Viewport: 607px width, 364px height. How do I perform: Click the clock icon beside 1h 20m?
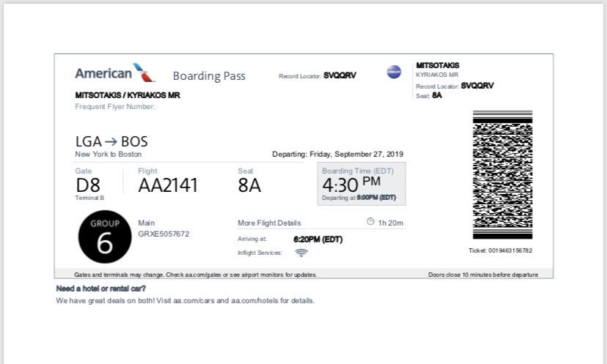(370, 222)
